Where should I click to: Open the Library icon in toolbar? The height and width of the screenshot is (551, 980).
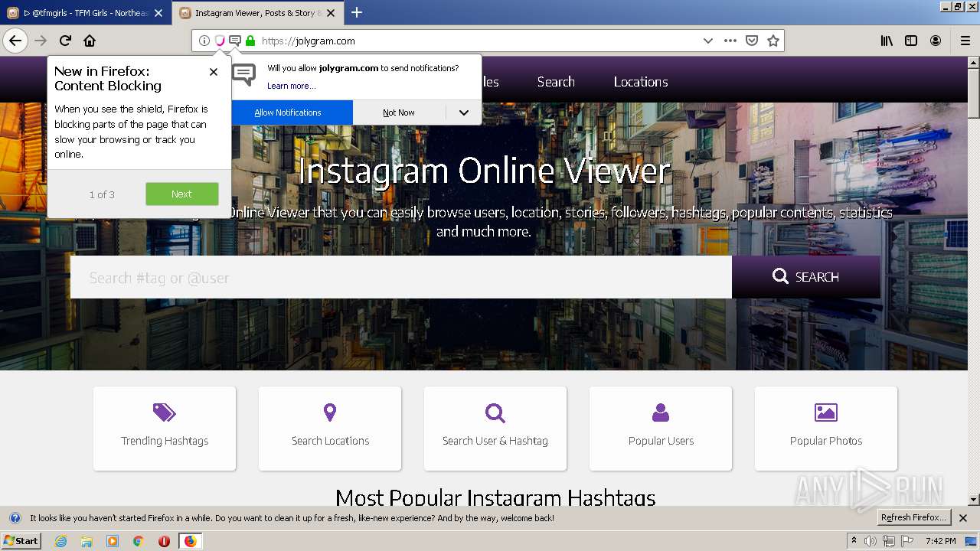tap(887, 41)
